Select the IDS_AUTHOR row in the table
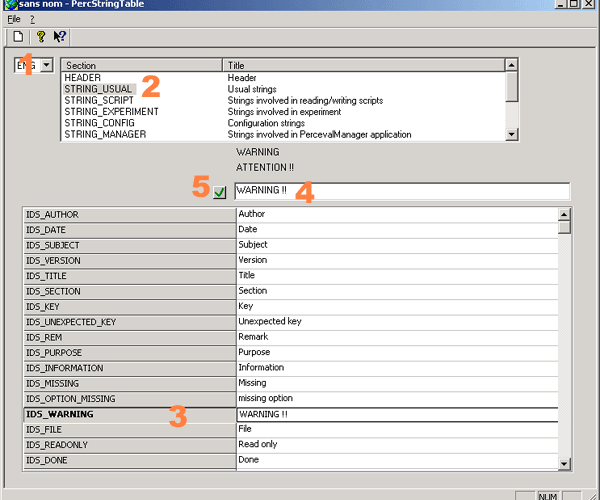 pos(128,215)
